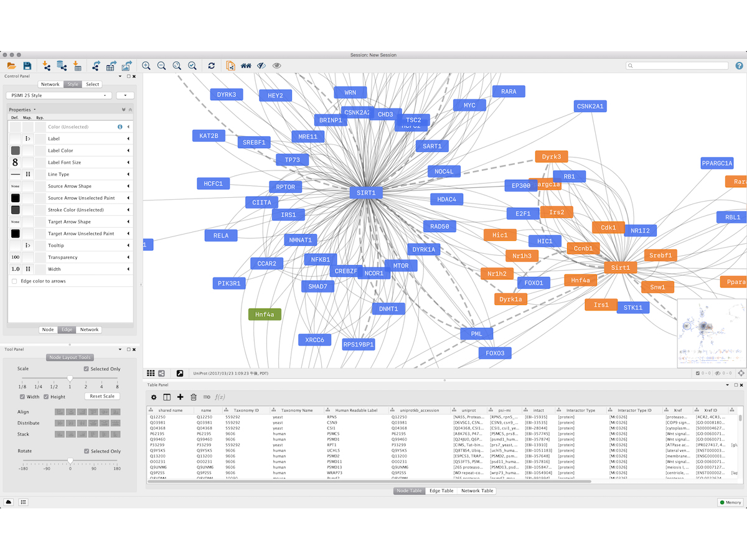Click the Import Table from File icon
Screen dimensions: 747x560
[77, 65]
